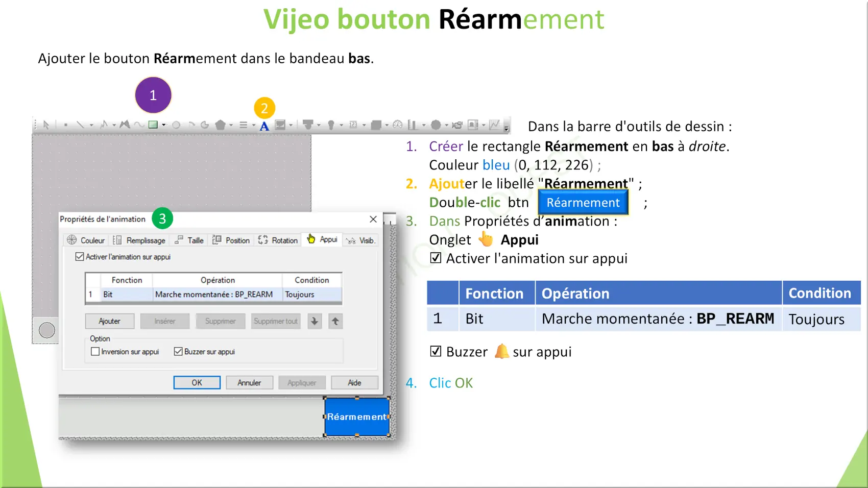Click the Supprimer tout button
Viewport: 868px width, 488px height.
click(x=276, y=321)
